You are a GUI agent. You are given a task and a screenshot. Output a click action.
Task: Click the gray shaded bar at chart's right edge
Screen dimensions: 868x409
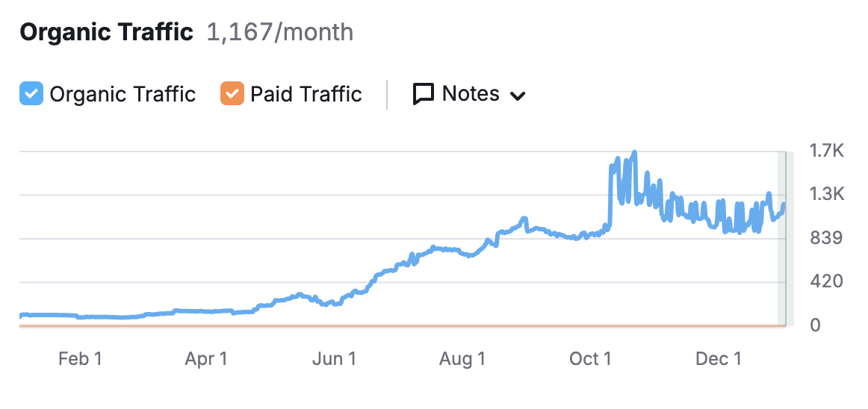[782, 239]
